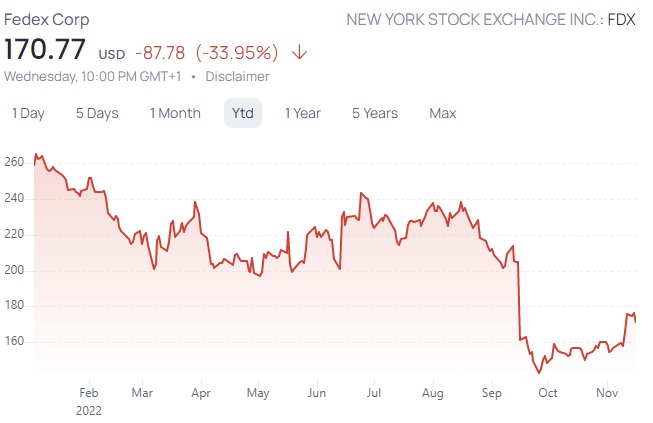Click the FDX ticker symbol
Screen dimensions: 653x423
click(621, 19)
